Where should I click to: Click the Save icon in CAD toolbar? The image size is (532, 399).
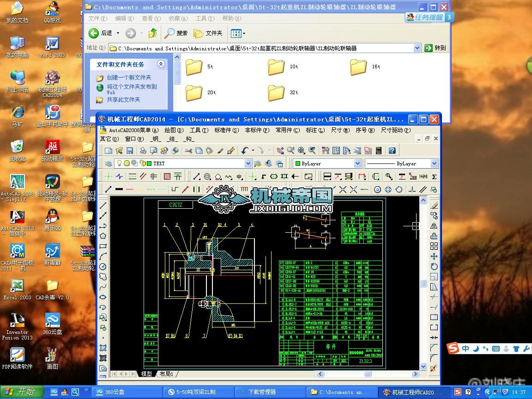pyautogui.click(x=130, y=150)
